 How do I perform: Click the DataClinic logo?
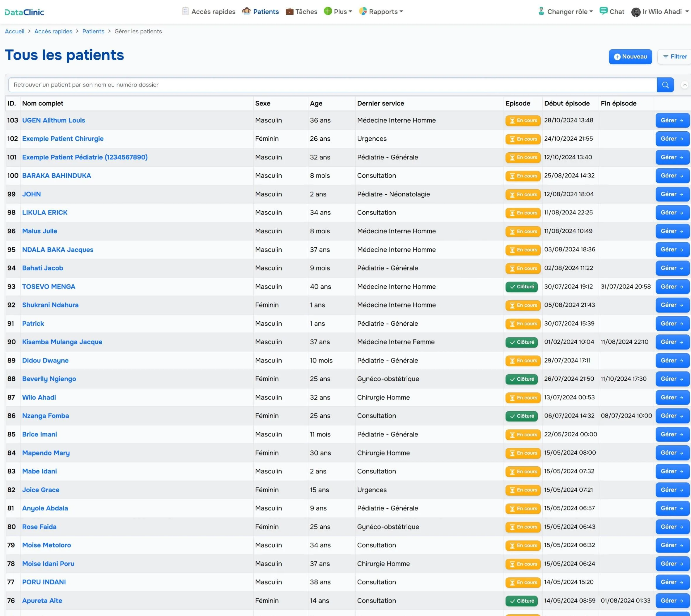tap(24, 12)
